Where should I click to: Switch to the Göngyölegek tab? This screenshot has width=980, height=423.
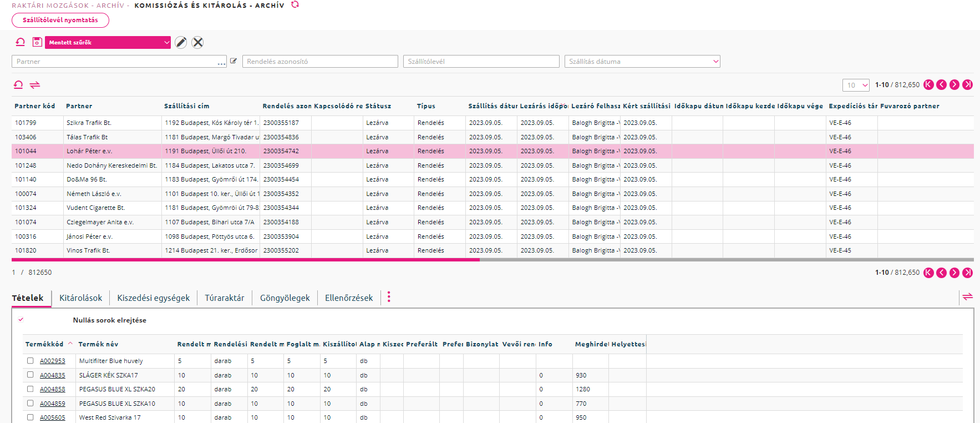tap(285, 298)
